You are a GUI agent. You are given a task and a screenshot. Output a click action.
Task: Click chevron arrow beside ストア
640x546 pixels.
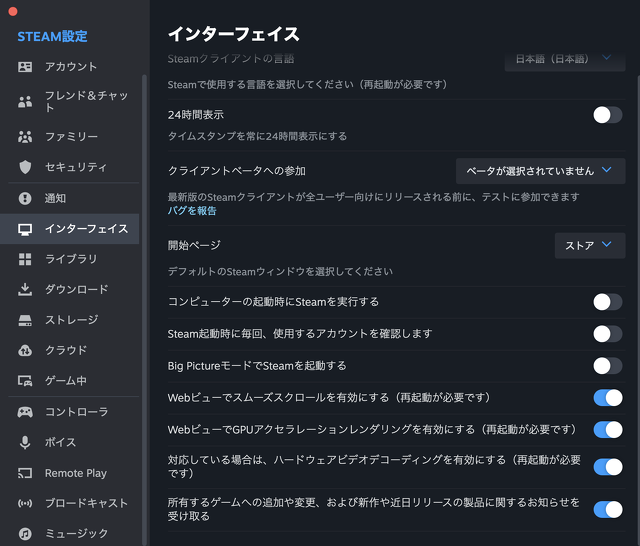[x=607, y=244]
